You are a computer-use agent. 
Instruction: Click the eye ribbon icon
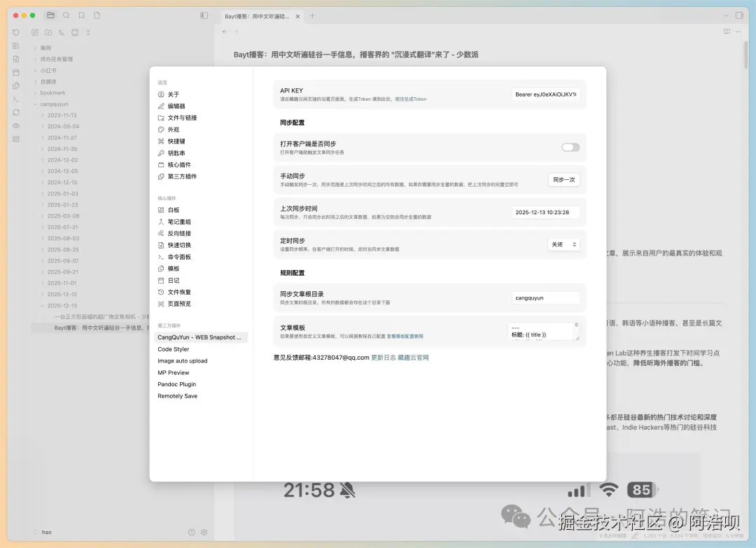[x=16, y=126]
